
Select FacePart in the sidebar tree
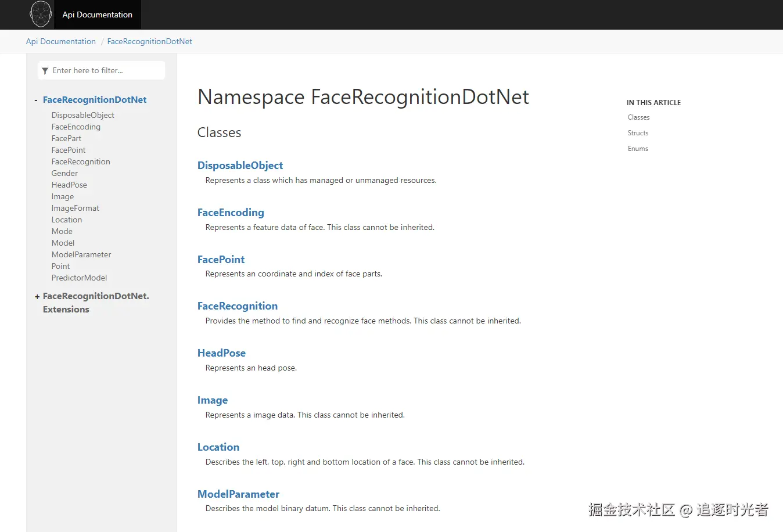(66, 138)
